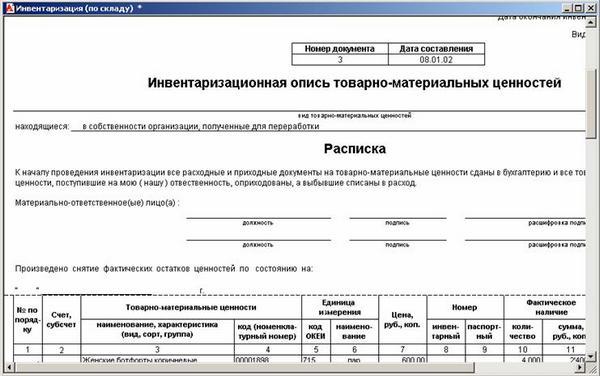Click the "инвентарный" number column header
600x376 pixels.
click(x=446, y=331)
